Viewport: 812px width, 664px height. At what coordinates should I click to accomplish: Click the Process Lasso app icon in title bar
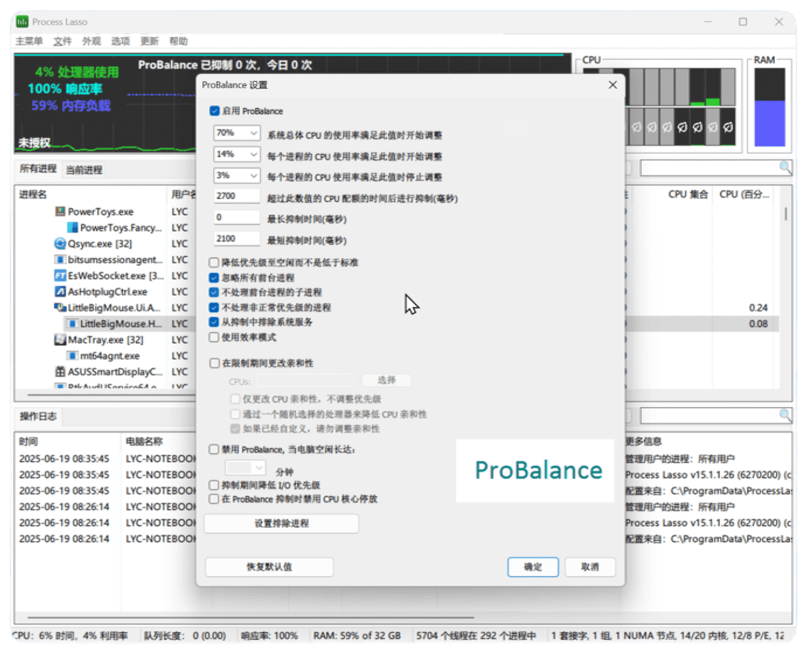(22, 22)
